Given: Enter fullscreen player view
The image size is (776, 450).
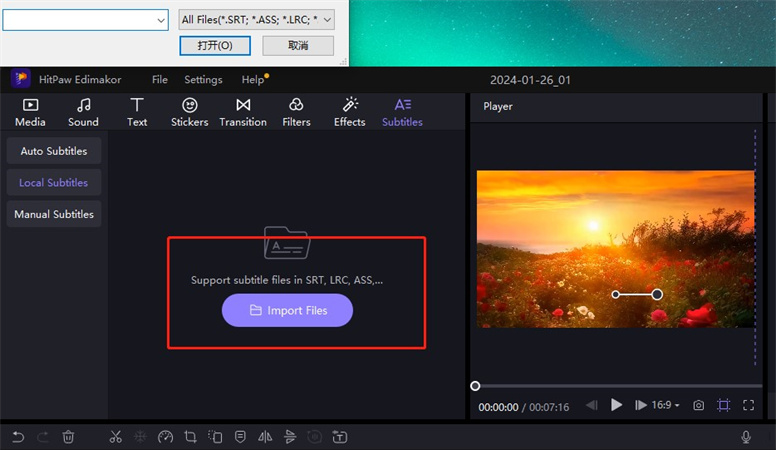Looking at the screenshot, I should pyautogui.click(x=749, y=405).
